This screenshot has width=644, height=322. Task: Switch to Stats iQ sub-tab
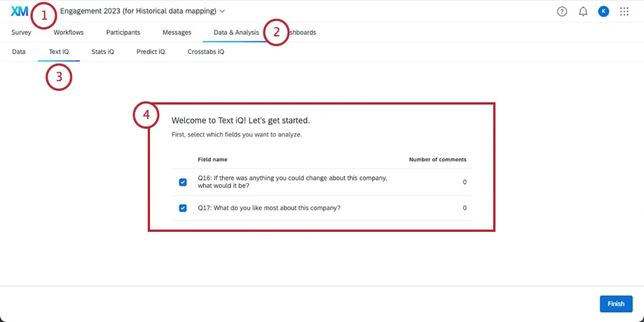pos(102,52)
